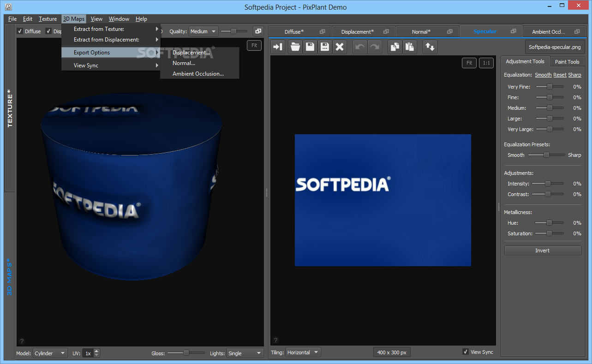592x364 pixels.
Task: Click the quality slider next to Medium dropdown
Action: pos(233,31)
